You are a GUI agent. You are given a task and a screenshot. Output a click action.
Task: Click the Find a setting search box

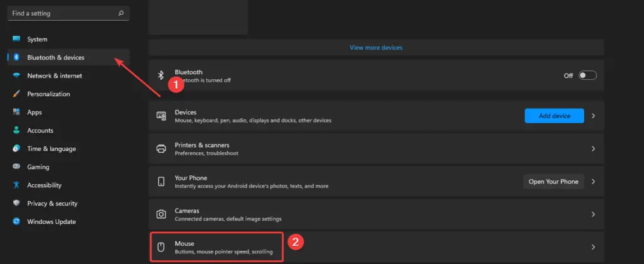(x=69, y=13)
